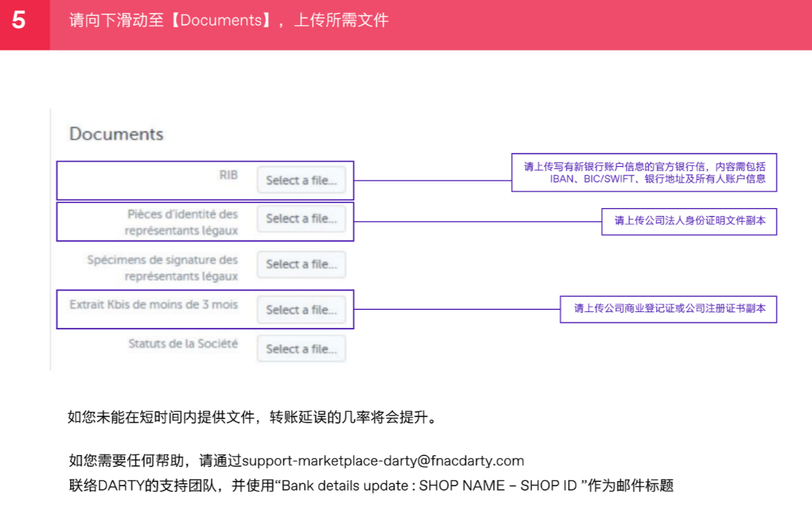Click Select a file next to Spécimens de signature
Viewport: 812px width, 510px height.
tap(301, 264)
